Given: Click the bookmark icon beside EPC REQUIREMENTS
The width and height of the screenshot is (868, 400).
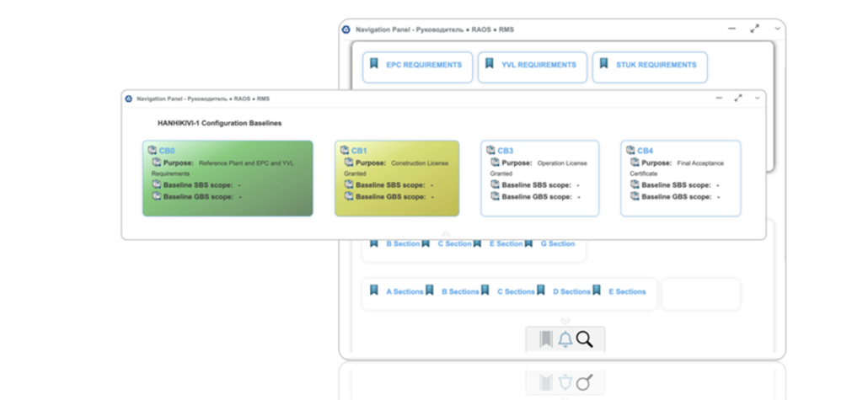Looking at the screenshot, I should 374,64.
